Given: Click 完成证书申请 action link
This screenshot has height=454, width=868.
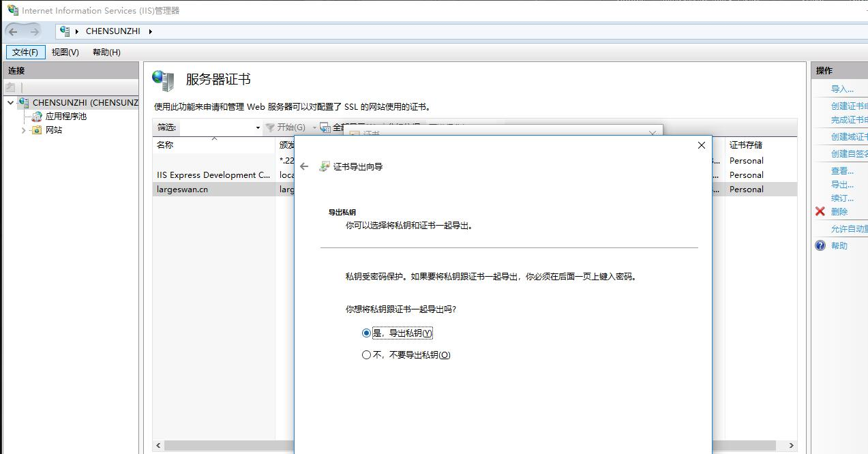Looking at the screenshot, I should [849, 120].
